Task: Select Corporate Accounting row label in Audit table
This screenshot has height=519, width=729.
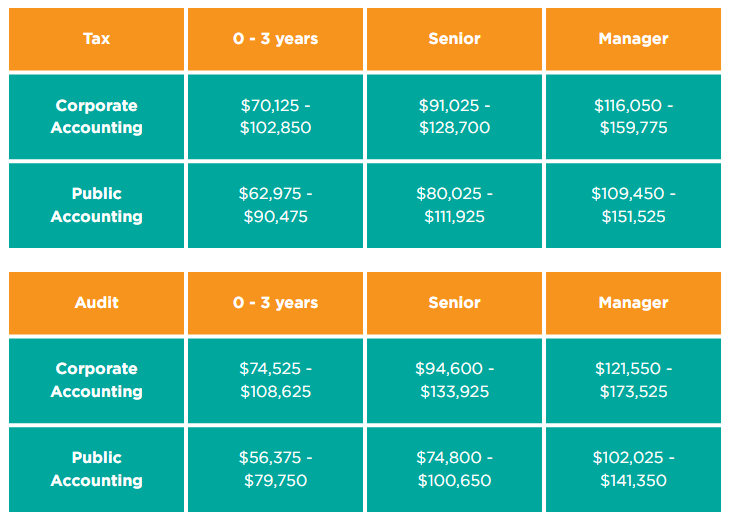Action: click(96, 380)
